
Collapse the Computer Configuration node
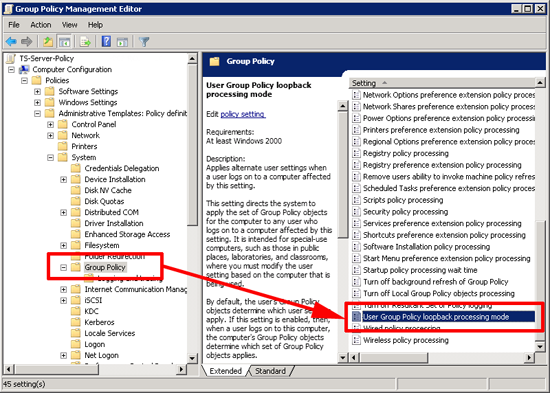coord(11,69)
